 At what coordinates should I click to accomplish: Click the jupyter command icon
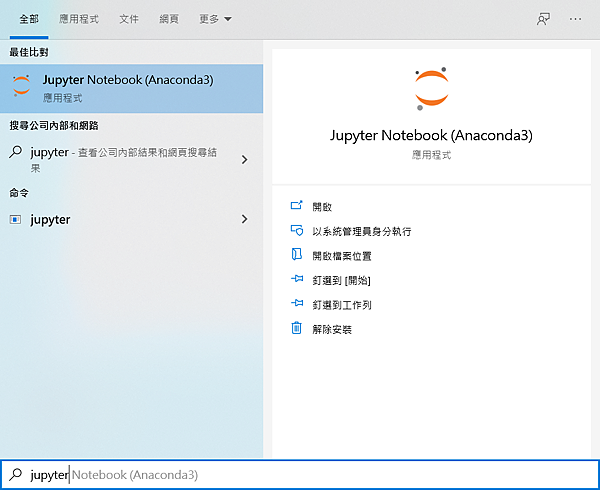point(15,220)
